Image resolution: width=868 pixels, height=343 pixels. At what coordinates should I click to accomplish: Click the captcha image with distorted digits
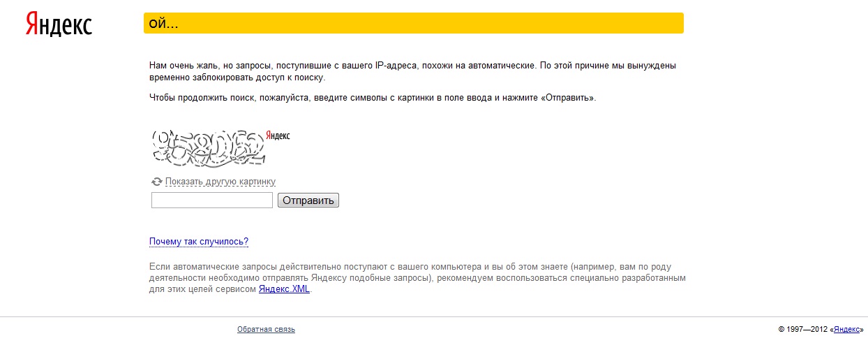(209, 149)
